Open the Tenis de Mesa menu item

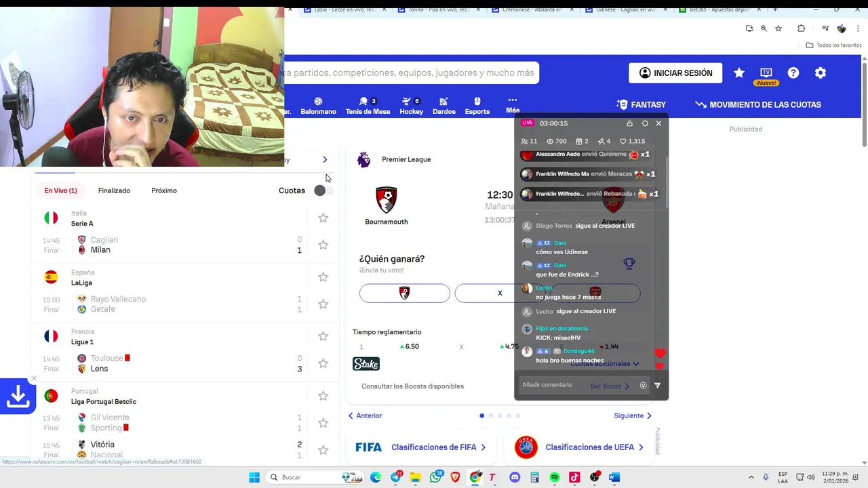pyautogui.click(x=368, y=106)
